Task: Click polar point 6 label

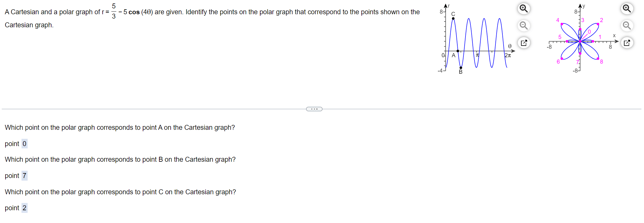Action: 558,62
